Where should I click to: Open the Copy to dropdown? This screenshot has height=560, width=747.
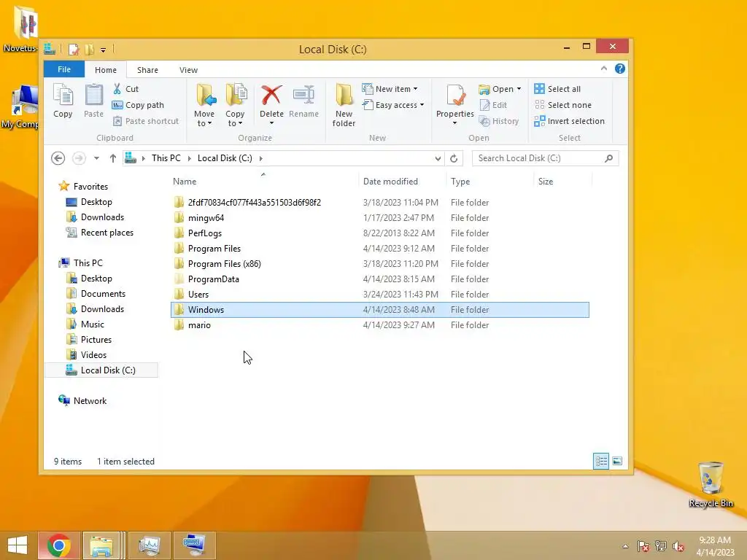coord(235,106)
